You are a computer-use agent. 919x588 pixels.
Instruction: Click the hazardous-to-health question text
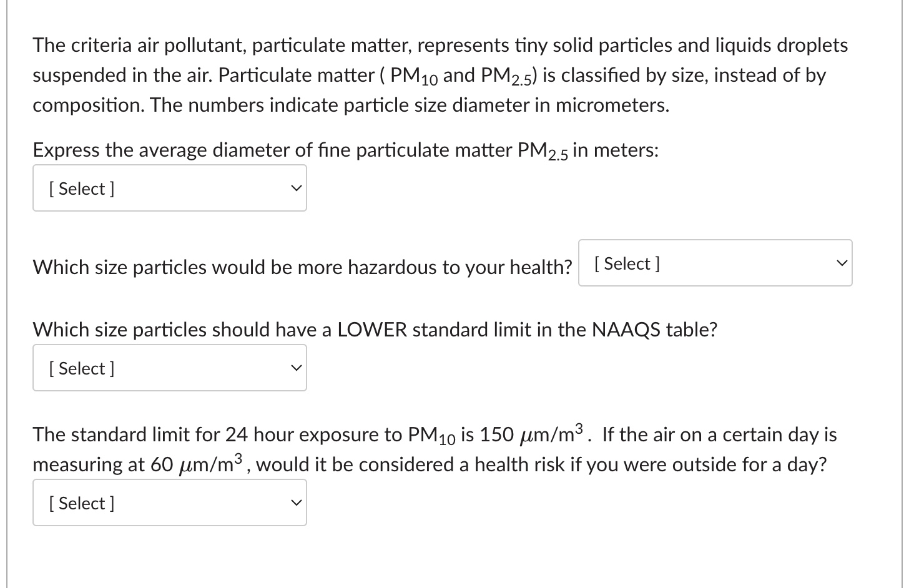click(302, 267)
